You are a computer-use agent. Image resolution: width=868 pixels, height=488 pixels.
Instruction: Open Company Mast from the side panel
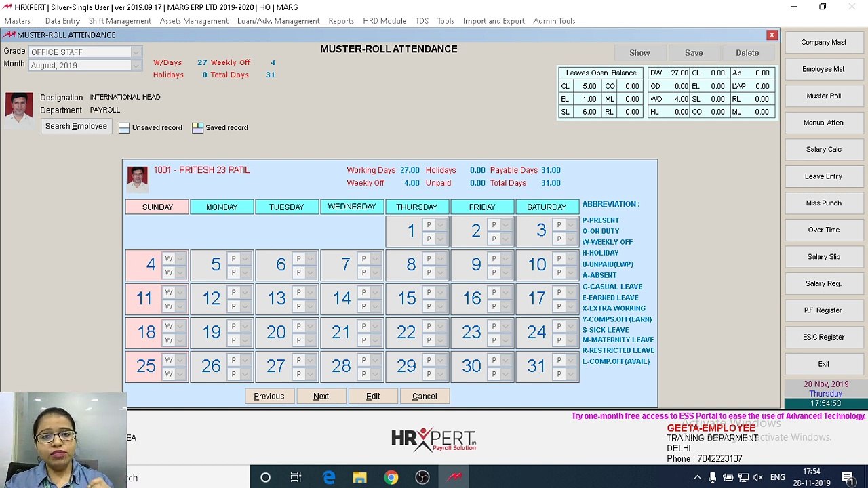click(823, 42)
